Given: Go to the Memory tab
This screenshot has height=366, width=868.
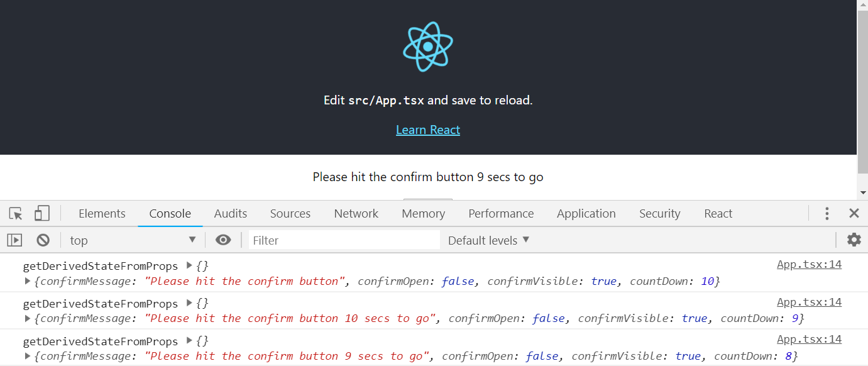Looking at the screenshot, I should point(424,214).
